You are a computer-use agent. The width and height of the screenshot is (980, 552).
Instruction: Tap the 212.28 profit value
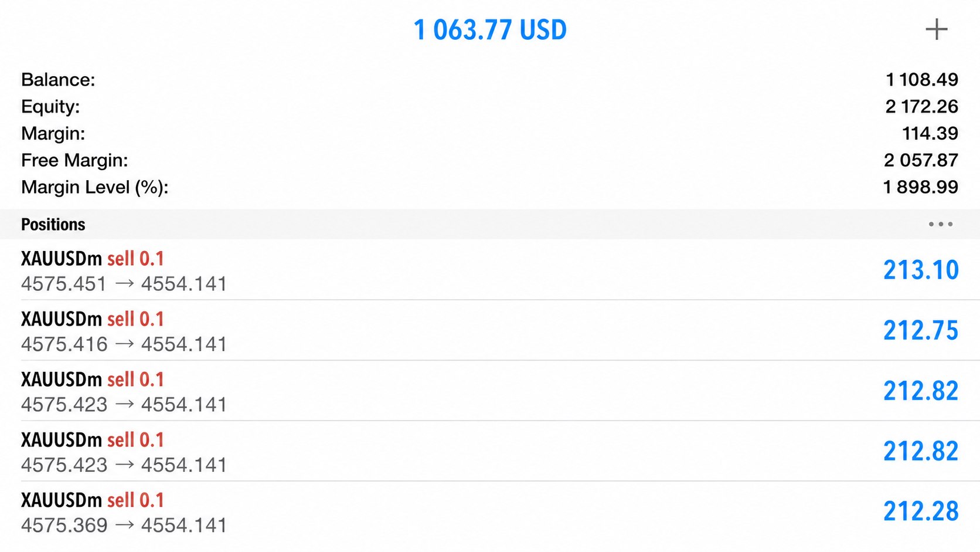(x=921, y=512)
